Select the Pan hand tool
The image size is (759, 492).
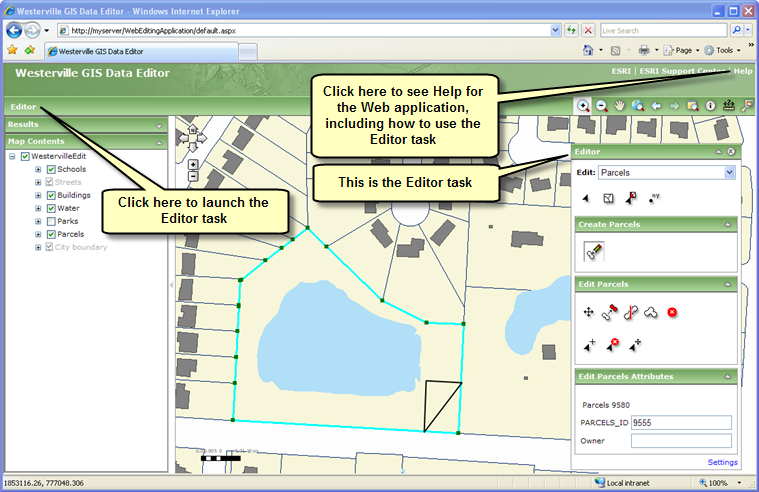click(x=619, y=105)
